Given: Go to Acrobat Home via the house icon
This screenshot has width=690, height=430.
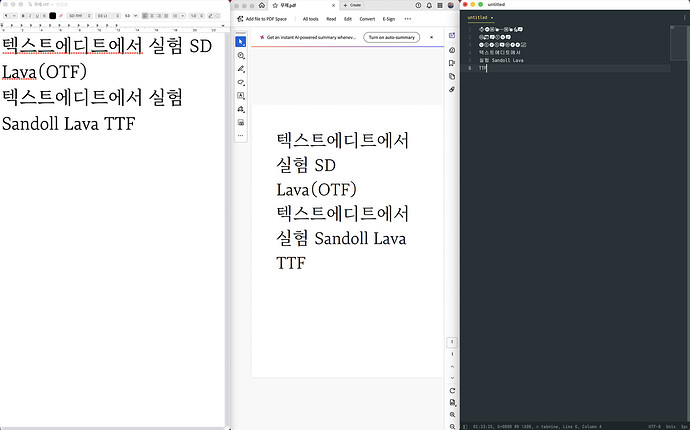Looking at the screenshot, I should (x=262, y=5).
